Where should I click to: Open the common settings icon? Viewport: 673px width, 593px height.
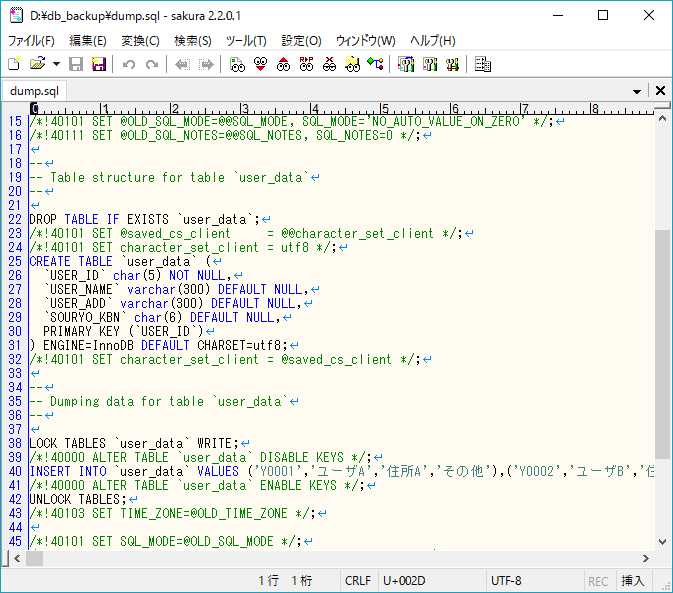tap(452, 64)
